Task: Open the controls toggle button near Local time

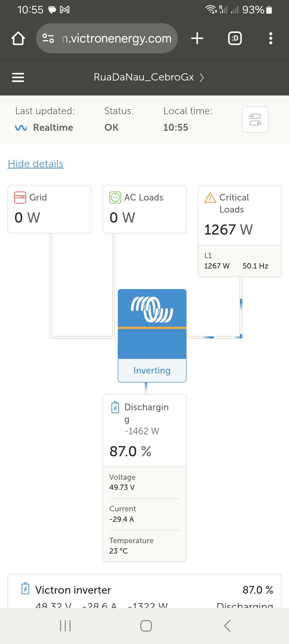Action: 255,120
